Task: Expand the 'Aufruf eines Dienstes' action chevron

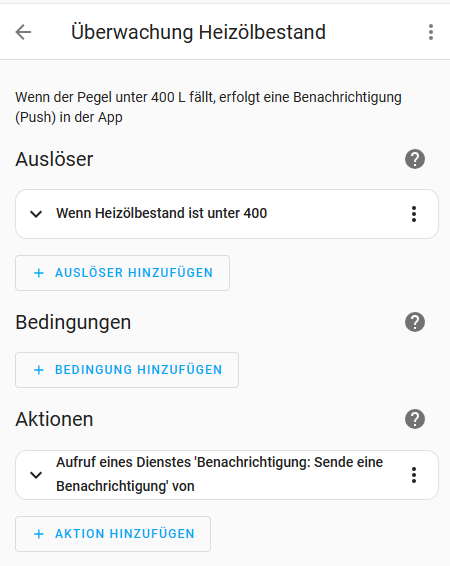Action: (36, 475)
